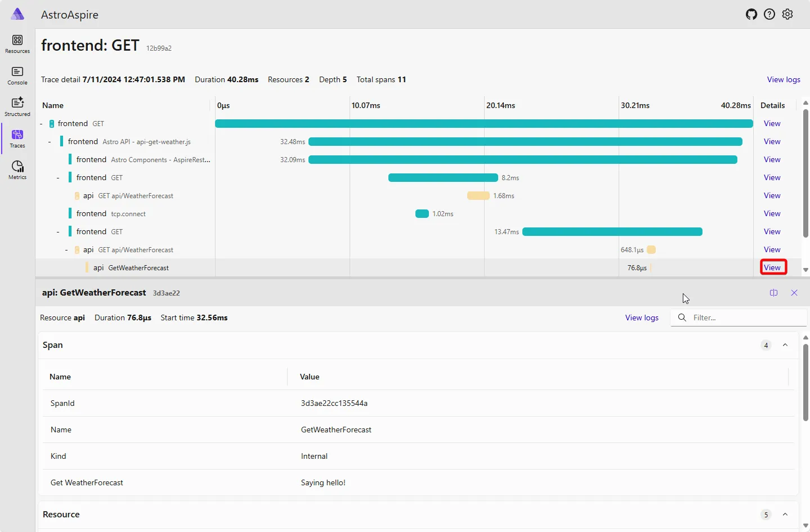View details for 648.1µs api span

pyautogui.click(x=772, y=249)
